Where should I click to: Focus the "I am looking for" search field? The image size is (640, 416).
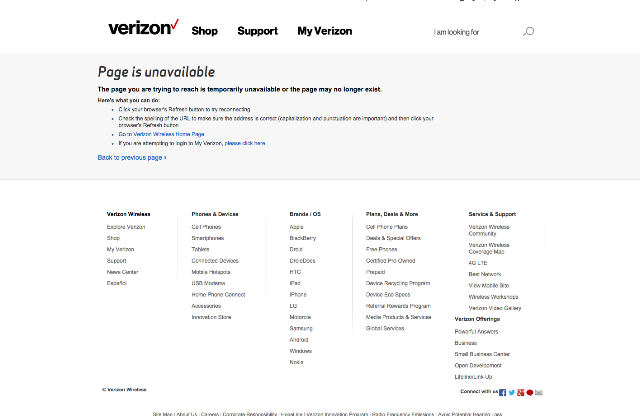click(470, 32)
